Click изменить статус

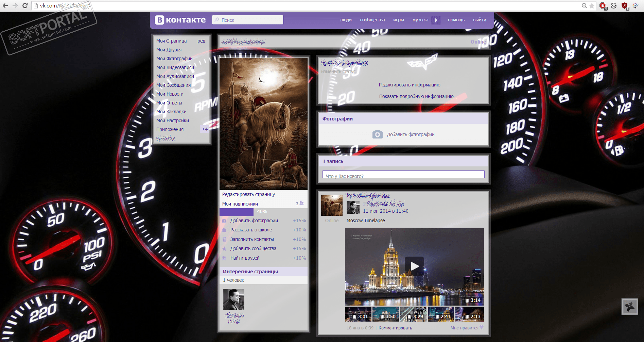click(x=338, y=71)
